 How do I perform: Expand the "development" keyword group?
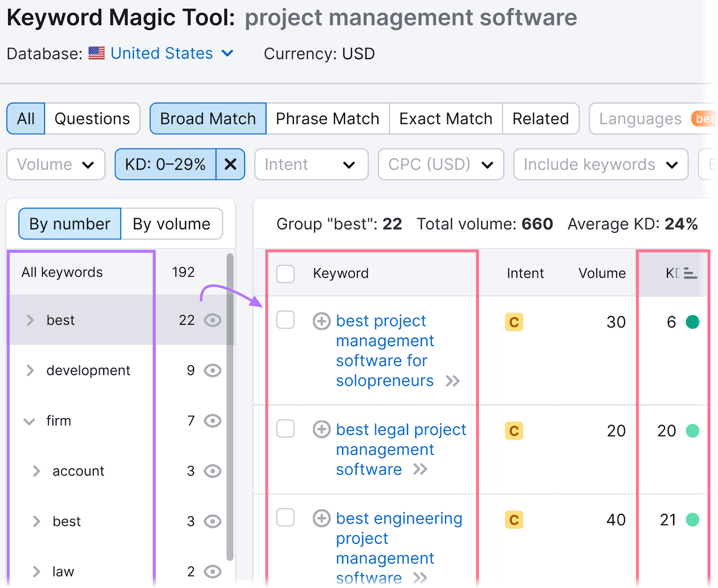click(x=30, y=370)
